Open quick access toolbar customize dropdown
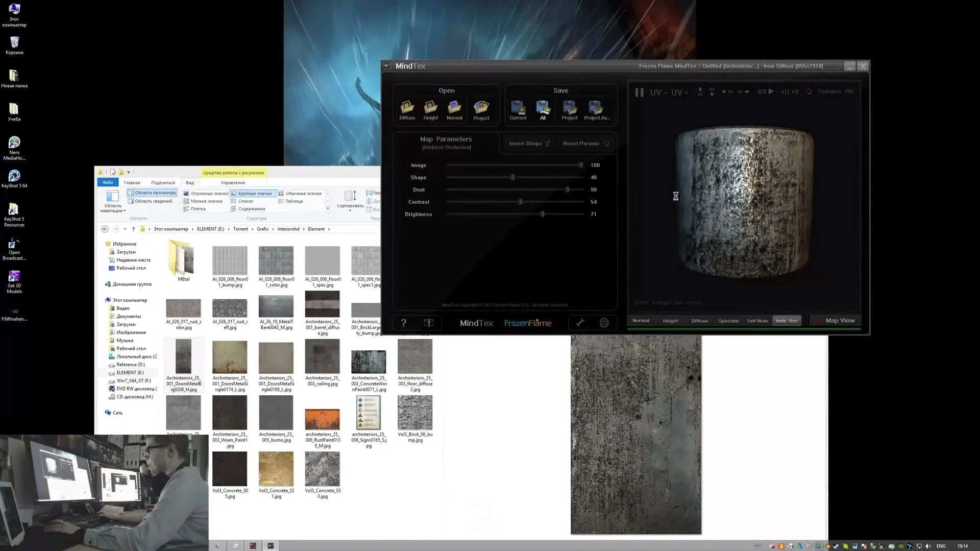The height and width of the screenshot is (551, 980). pyautogui.click(x=129, y=172)
